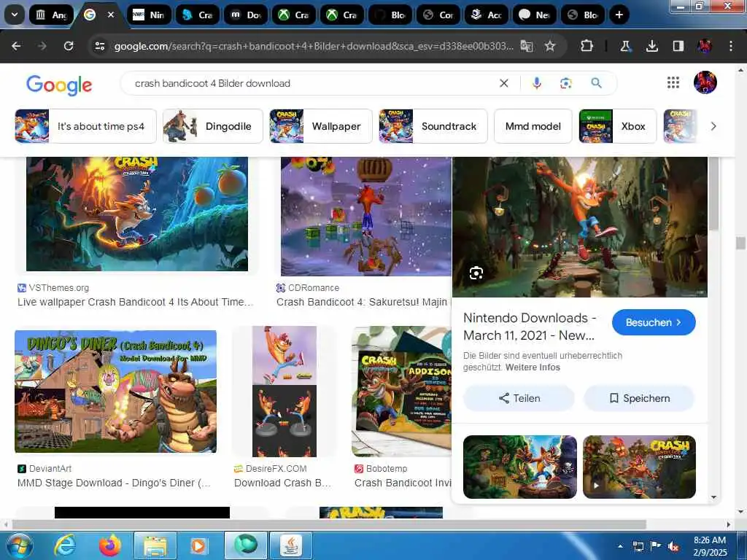Switch to the Acc tab

(487, 15)
